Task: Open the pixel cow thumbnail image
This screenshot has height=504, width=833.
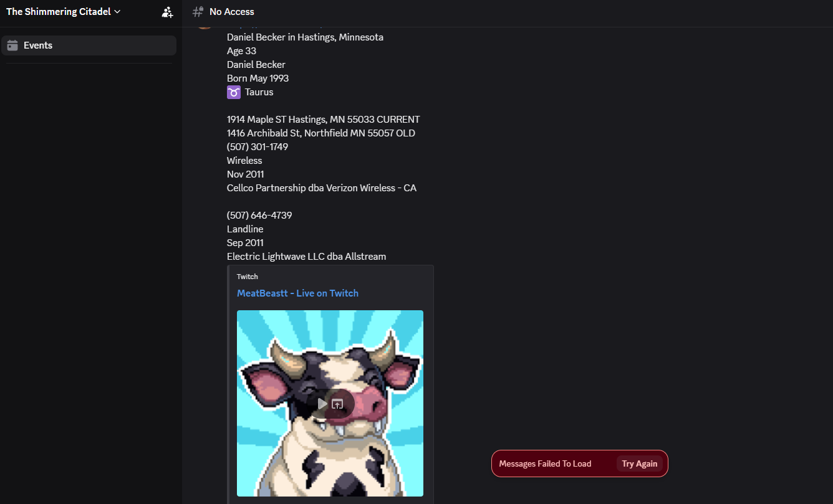Action: click(x=330, y=403)
